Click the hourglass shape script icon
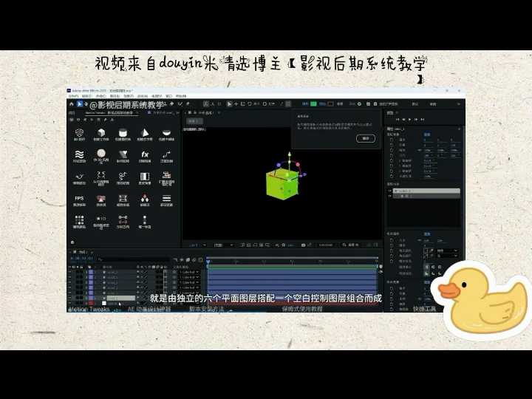This screenshot has height=399, width=532. pyautogui.click(x=123, y=154)
